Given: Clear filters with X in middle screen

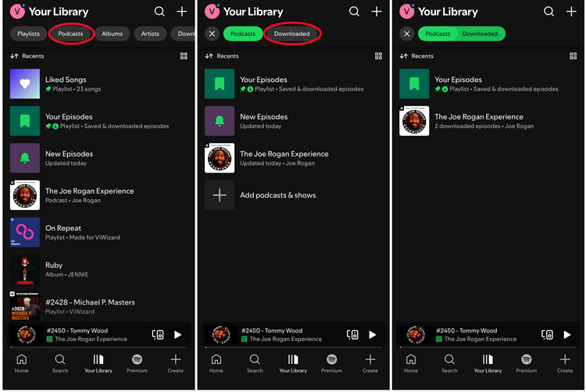Looking at the screenshot, I should point(212,34).
